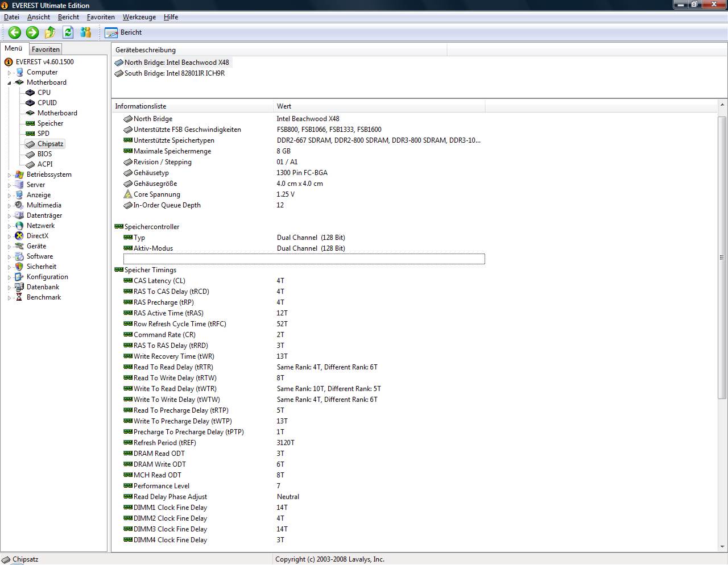728x565 pixels.
Task: Click the Speicher memory module icon
Action: 31,123
